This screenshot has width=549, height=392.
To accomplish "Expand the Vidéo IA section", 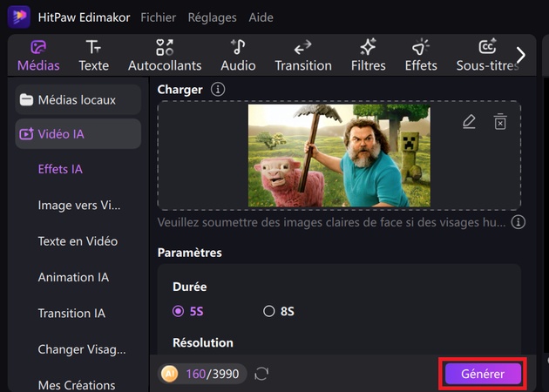I will 77,133.
